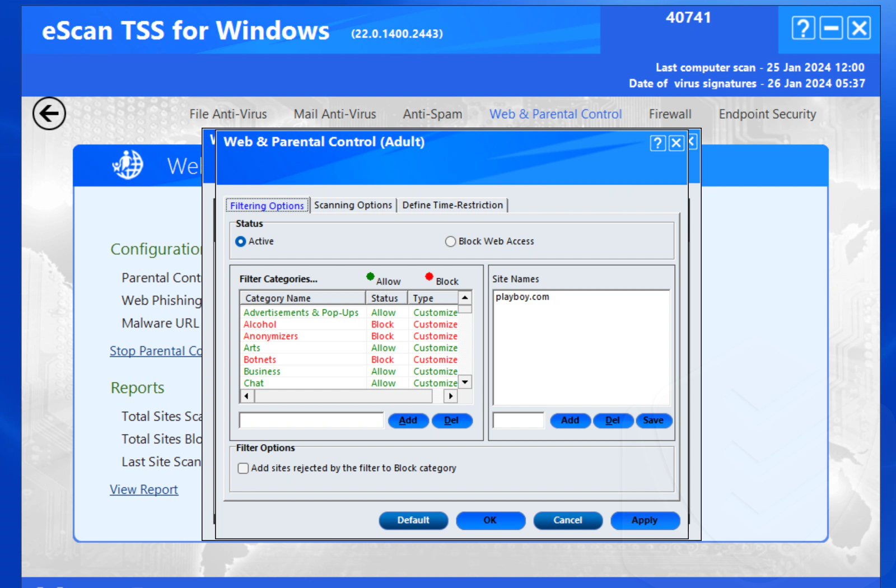Switch to the Scanning Options tab
896x588 pixels.
coord(353,206)
